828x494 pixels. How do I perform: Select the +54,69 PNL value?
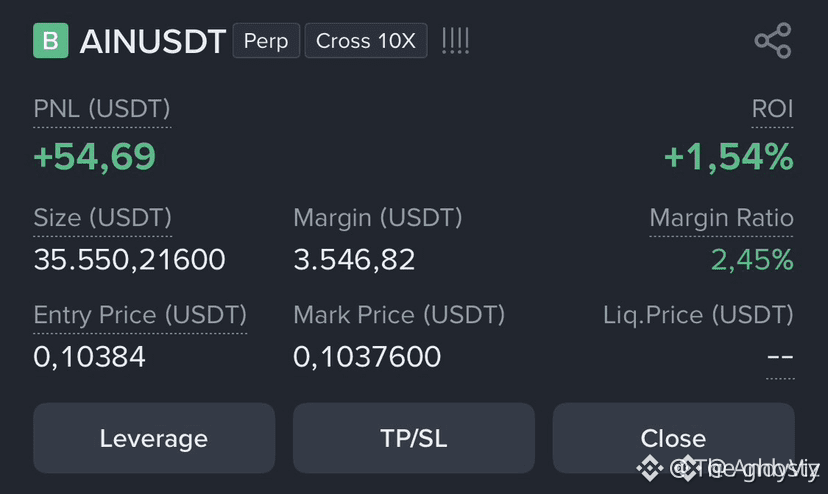(x=95, y=157)
